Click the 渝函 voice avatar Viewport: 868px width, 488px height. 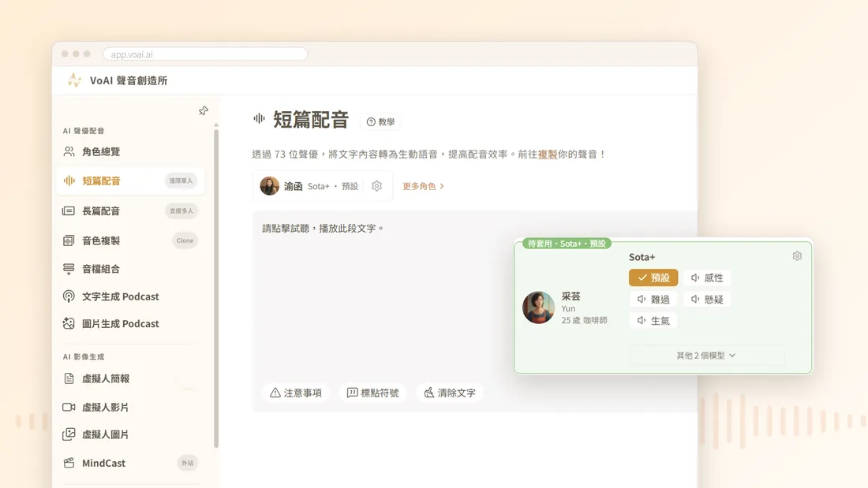270,186
